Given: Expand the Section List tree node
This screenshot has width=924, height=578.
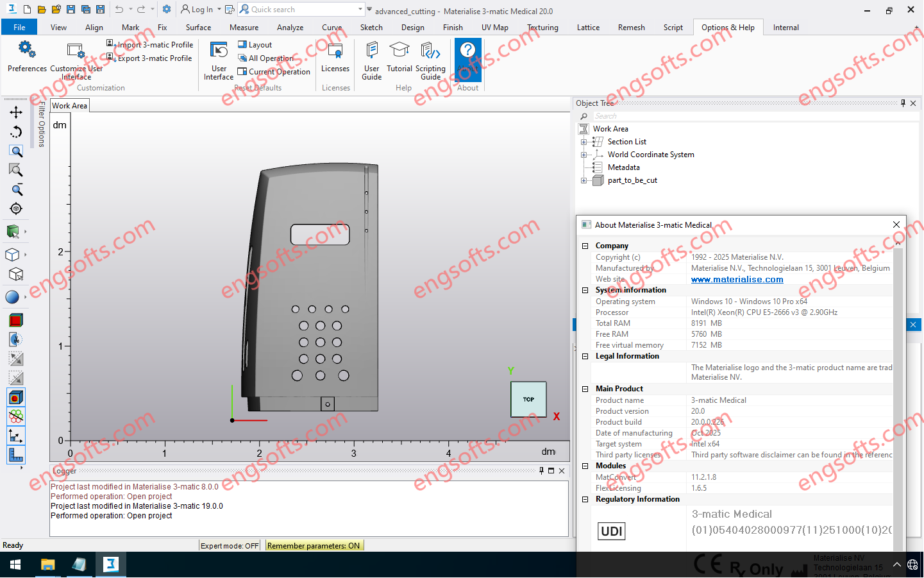Looking at the screenshot, I should [584, 142].
